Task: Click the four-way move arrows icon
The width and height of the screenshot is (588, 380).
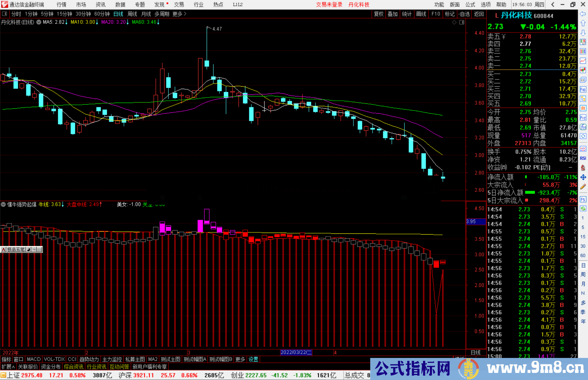Action: tap(583, 177)
